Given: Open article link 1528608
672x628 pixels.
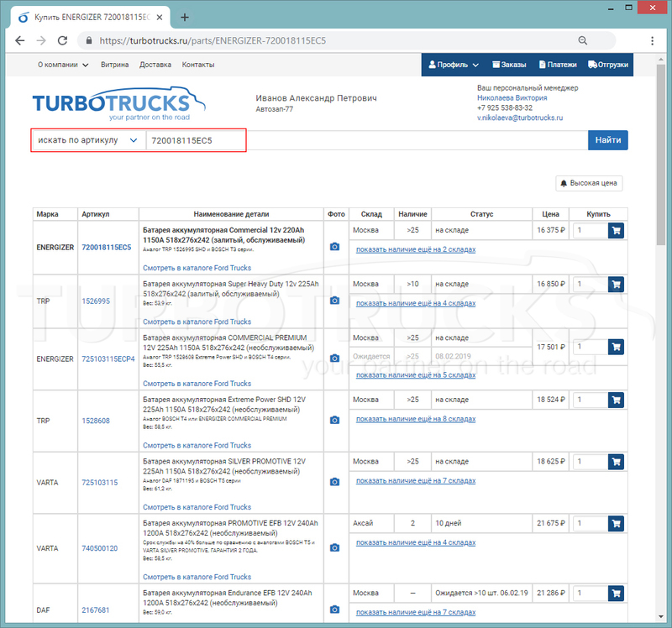Looking at the screenshot, I should (x=96, y=421).
